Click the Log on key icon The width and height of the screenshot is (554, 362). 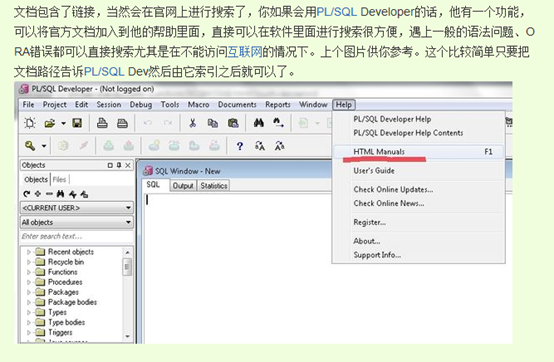(x=30, y=145)
